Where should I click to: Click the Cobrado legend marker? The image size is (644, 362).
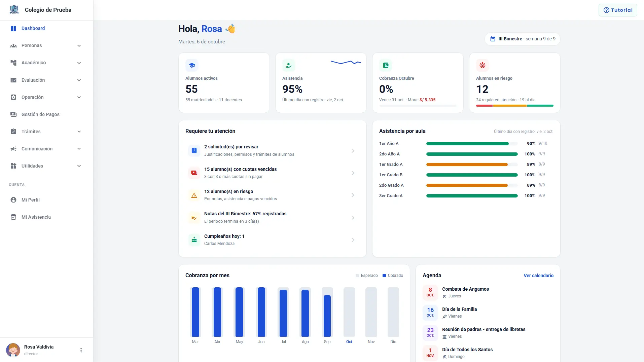(x=384, y=276)
